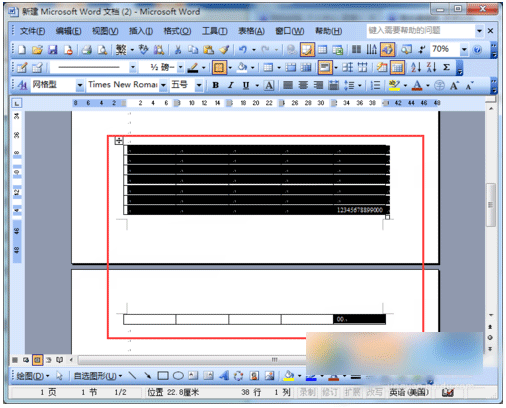Open Print Preview magnifier icon
The image size is (506, 408).
point(102,50)
